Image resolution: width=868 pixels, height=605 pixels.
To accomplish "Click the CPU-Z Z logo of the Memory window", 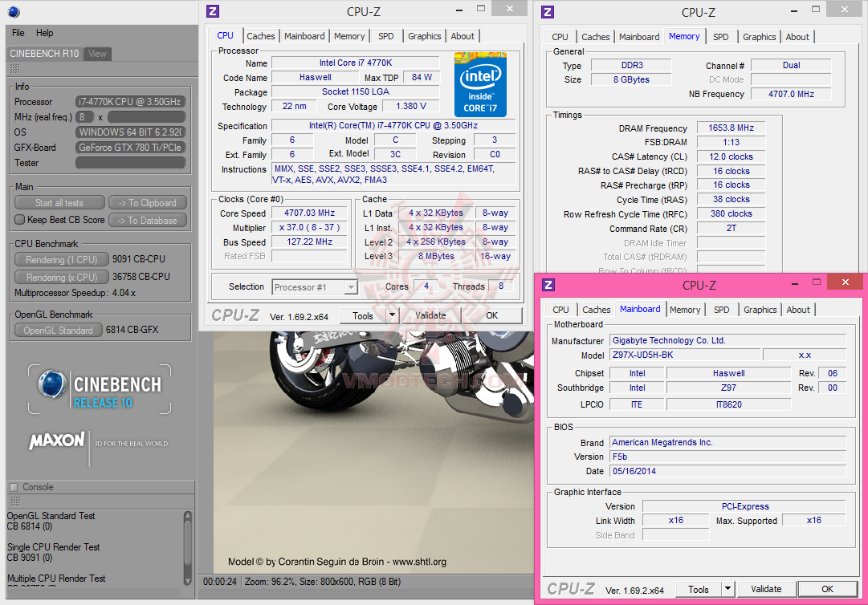I will coord(548,11).
